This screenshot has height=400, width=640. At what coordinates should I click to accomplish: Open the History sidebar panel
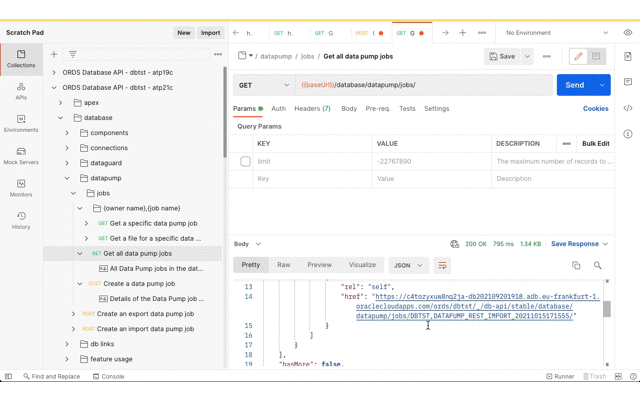pos(21,220)
